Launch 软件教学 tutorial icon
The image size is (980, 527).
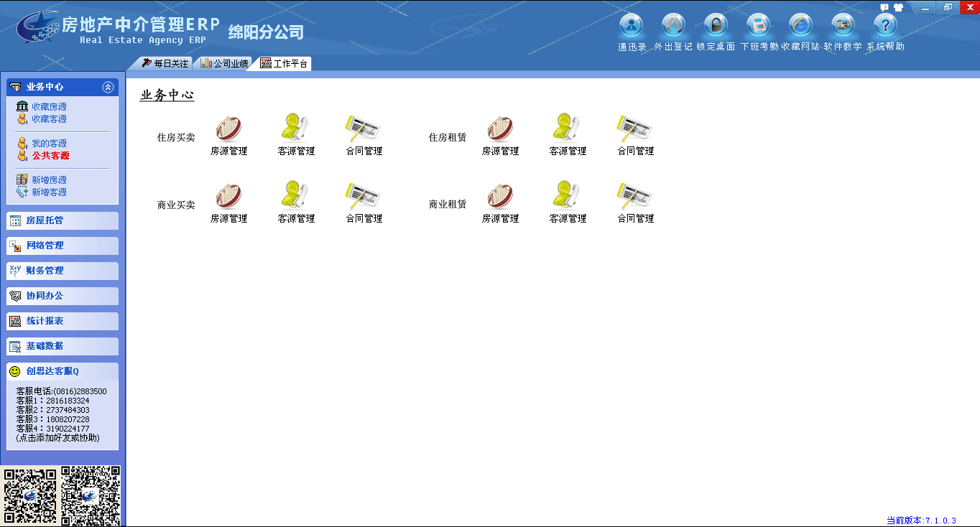click(x=843, y=27)
